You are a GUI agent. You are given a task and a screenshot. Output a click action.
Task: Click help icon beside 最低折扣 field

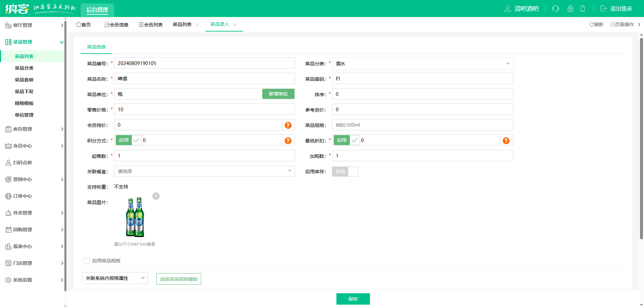coord(506,141)
